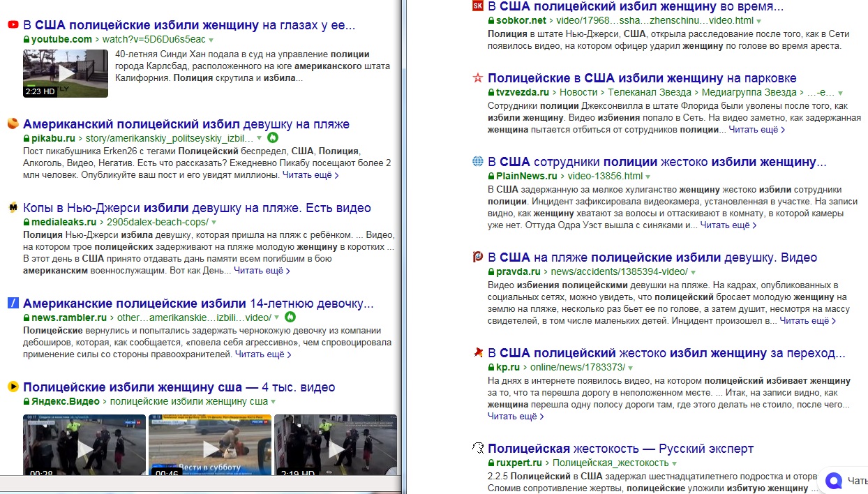Screen dimensions: 868x494
Task: Play the first Yandex Video thumbnail 00:28
Action: [84, 446]
